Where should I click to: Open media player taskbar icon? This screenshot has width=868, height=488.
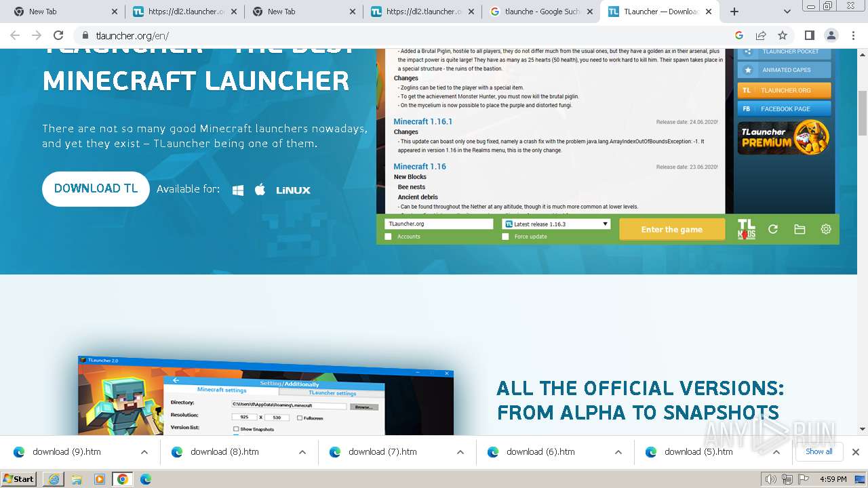coord(100,479)
